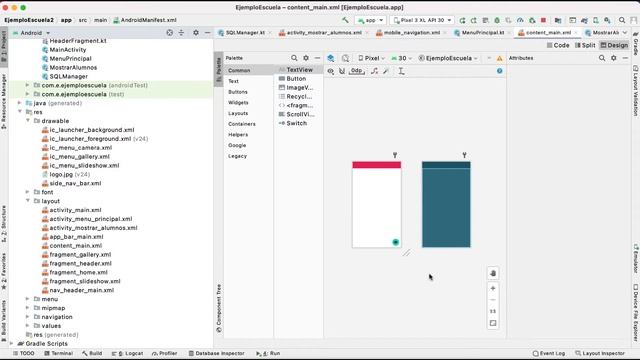
Task: Expand the navigation folder
Action: coord(28,317)
